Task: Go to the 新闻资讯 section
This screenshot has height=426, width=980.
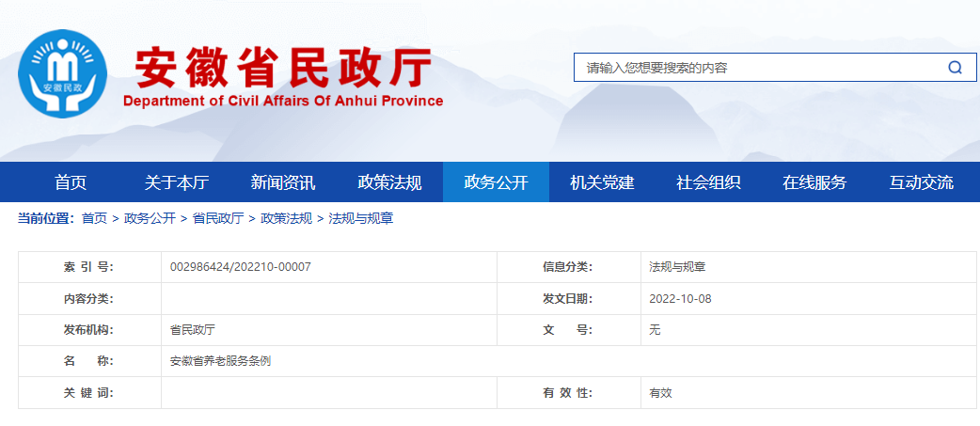Action: click(283, 182)
